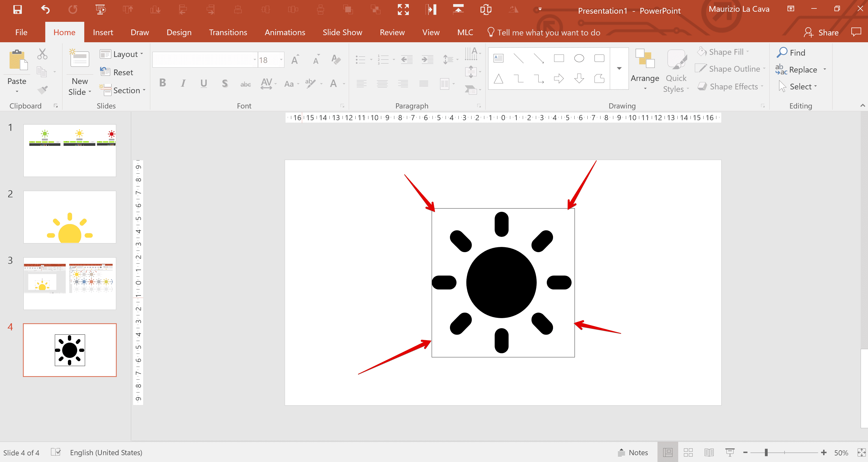
Task: Select the slide 2 thumbnail with the sun
Action: (x=70, y=217)
